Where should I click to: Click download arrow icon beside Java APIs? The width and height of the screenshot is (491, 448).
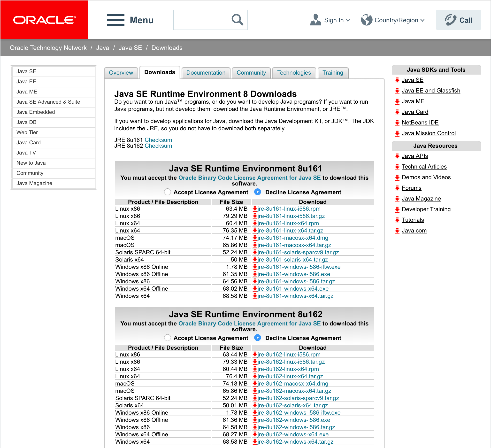click(x=397, y=156)
